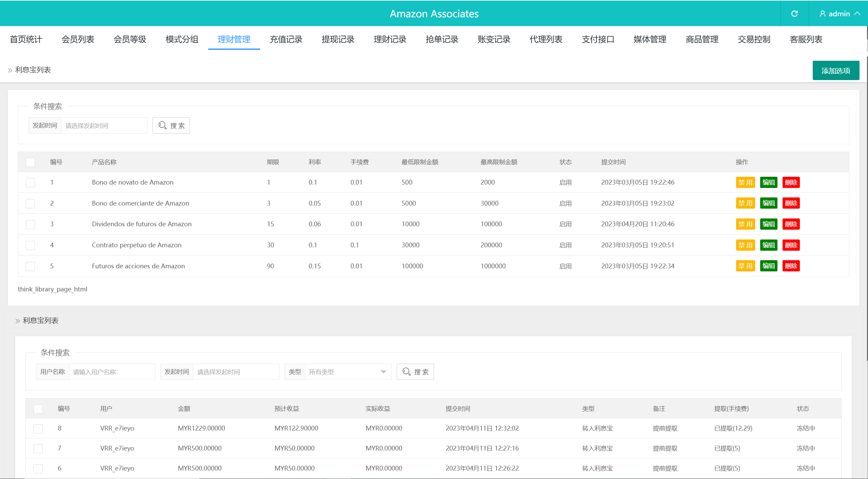
Task: Open the 所有类型 type dropdown
Action: click(x=348, y=372)
